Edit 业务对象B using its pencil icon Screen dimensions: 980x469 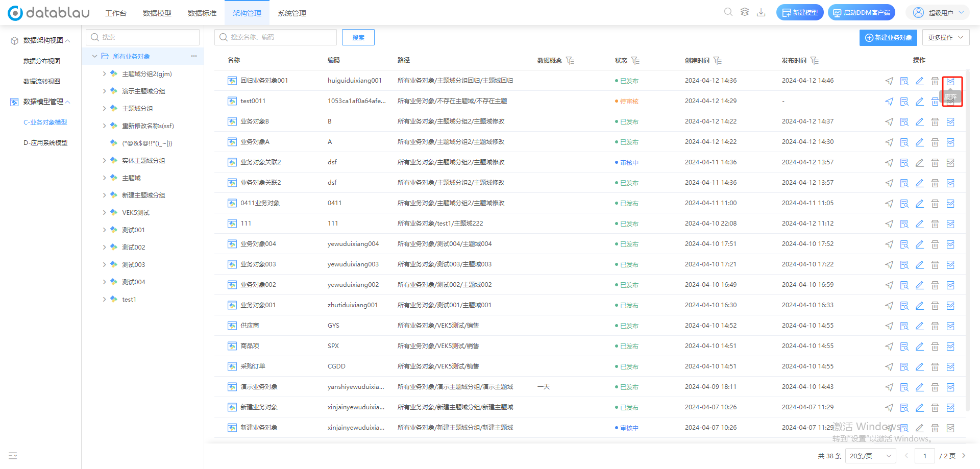920,122
